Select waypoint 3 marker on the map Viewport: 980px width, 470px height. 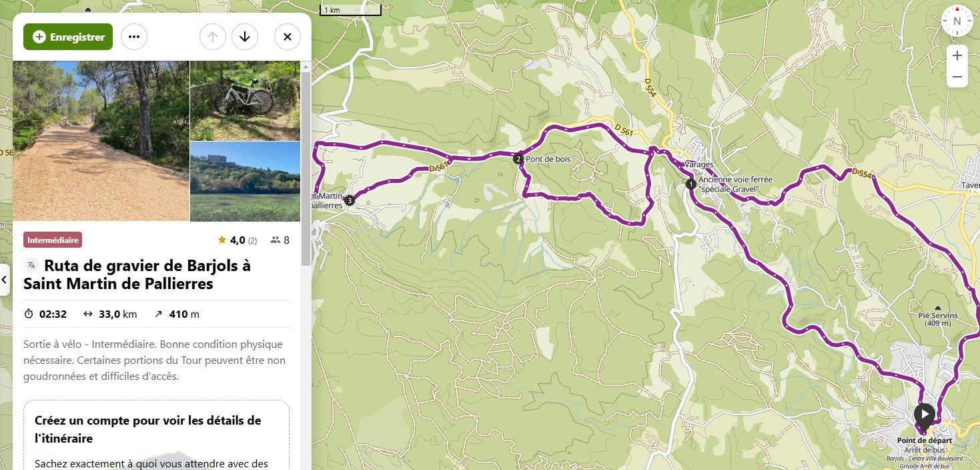(349, 200)
